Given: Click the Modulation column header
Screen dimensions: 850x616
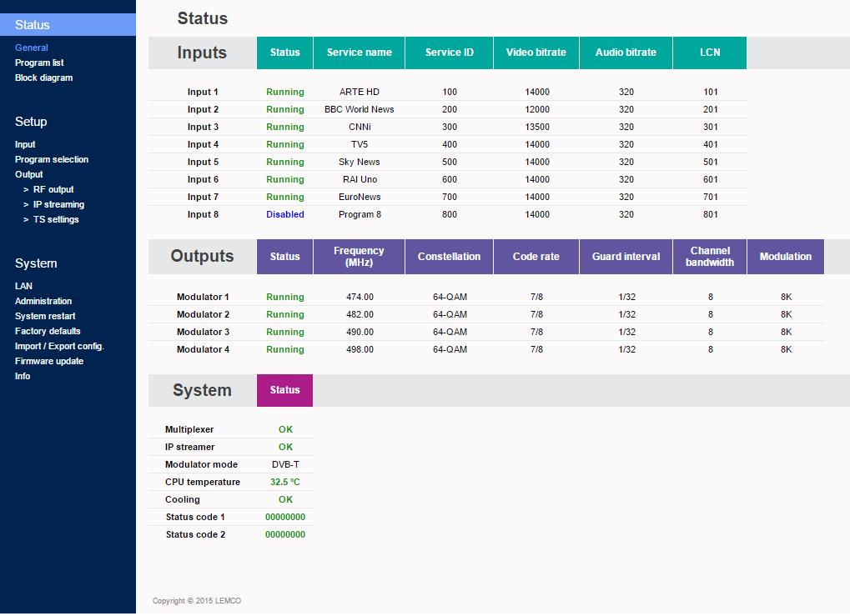Looking at the screenshot, I should tap(786, 257).
